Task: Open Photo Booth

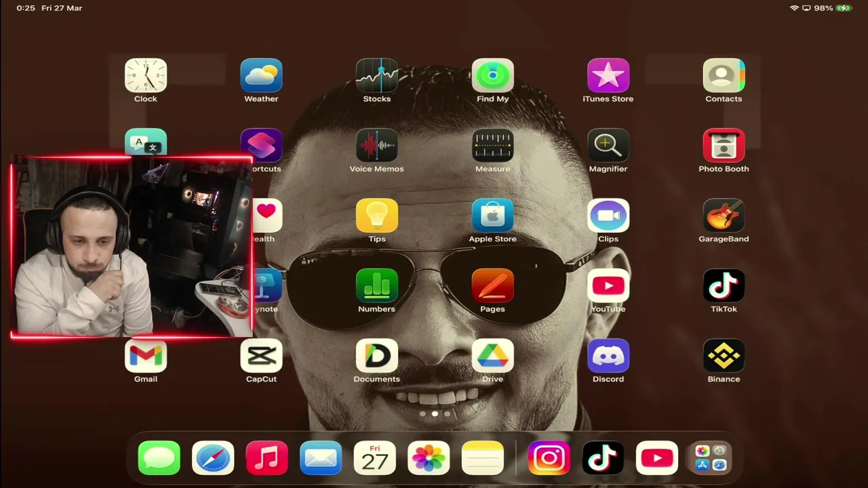Action: (724, 146)
